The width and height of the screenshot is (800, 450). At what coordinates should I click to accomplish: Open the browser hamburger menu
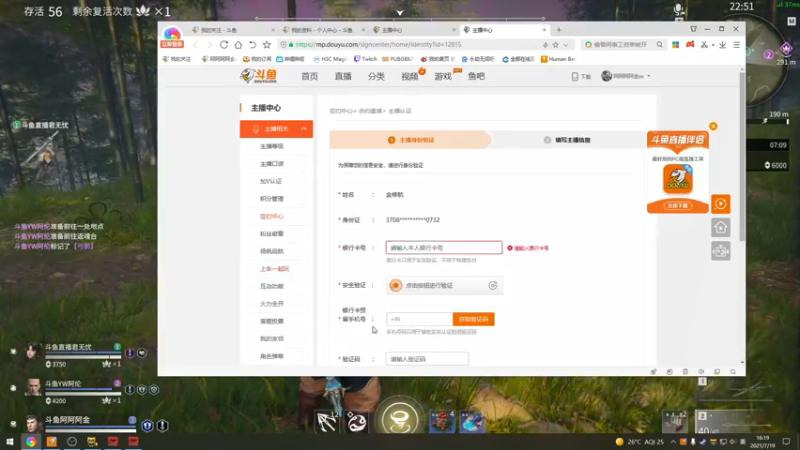point(736,45)
